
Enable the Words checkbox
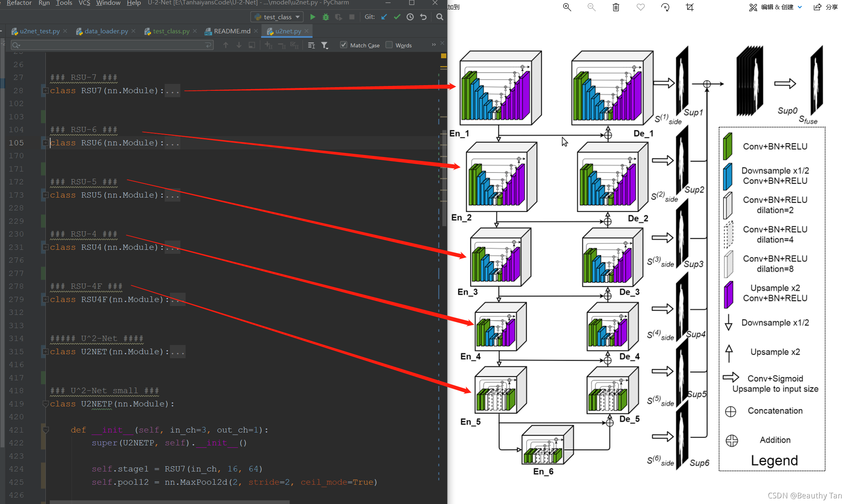tap(389, 45)
